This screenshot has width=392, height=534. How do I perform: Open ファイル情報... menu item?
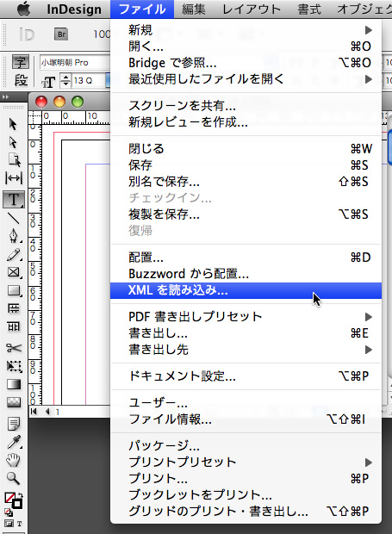pos(246,419)
